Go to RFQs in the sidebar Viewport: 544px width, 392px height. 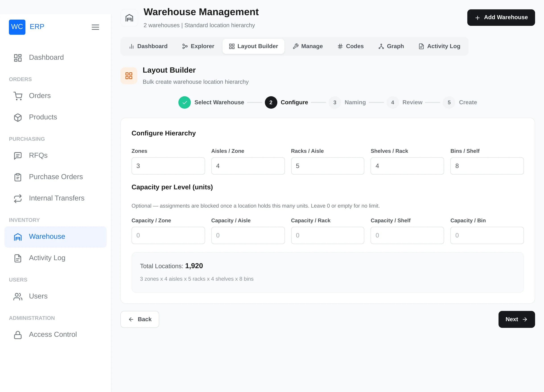(x=56, y=155)
